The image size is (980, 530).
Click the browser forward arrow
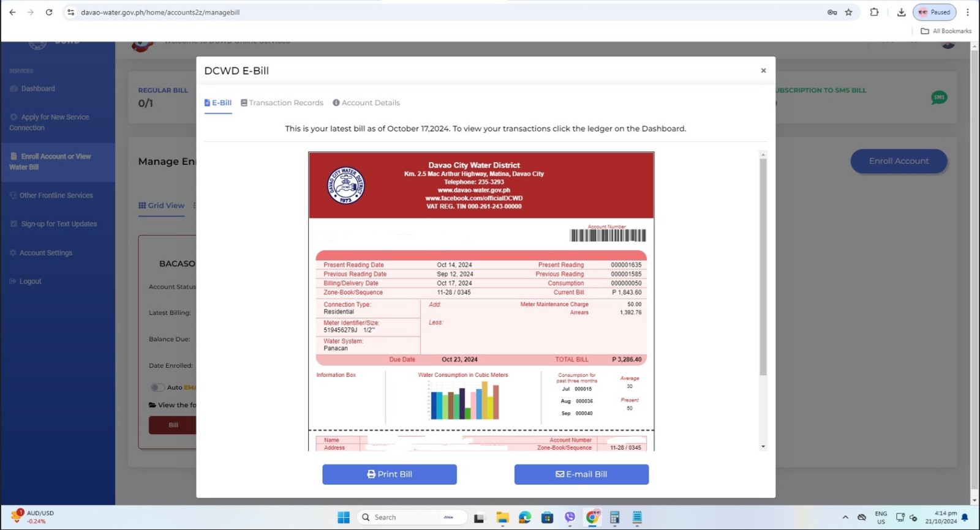31,12
